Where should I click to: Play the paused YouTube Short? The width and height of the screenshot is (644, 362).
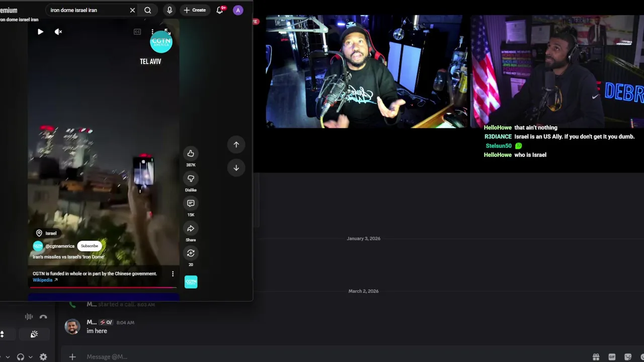coord(40,32)
